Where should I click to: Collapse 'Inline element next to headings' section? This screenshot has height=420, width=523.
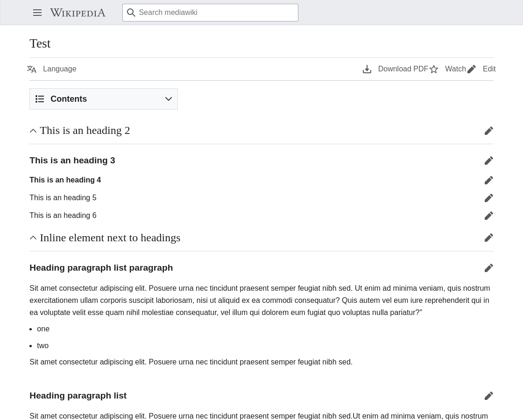(x=33, y=238)
